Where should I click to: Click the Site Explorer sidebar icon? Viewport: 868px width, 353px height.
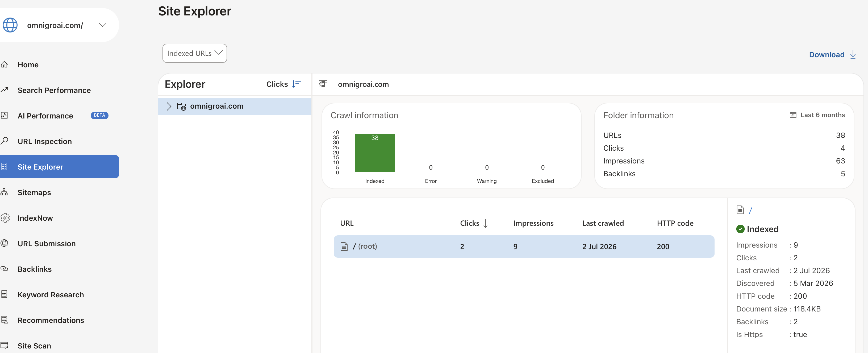(x=4, y=166)
